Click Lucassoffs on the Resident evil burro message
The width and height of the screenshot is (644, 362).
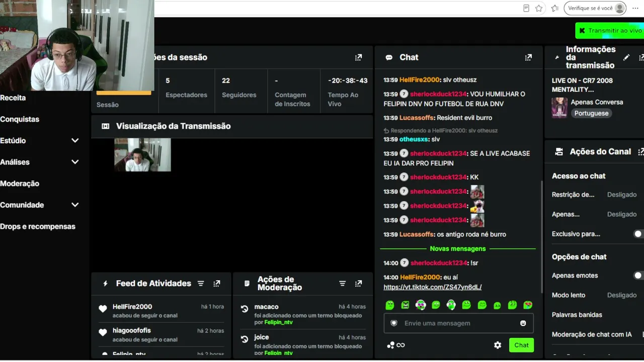tap(417, 118)
